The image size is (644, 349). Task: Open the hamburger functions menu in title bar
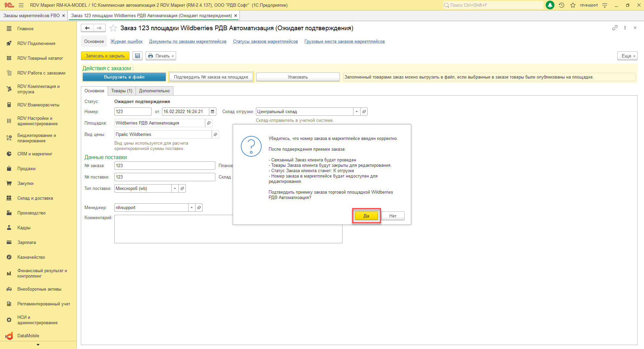(x=21, y=5)
